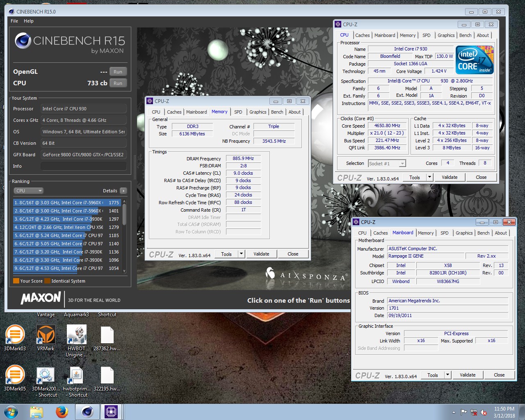Launch Firefox from the taskbar
The height and width of the screenshot is (420, 525).
click(x=62, y=412)
